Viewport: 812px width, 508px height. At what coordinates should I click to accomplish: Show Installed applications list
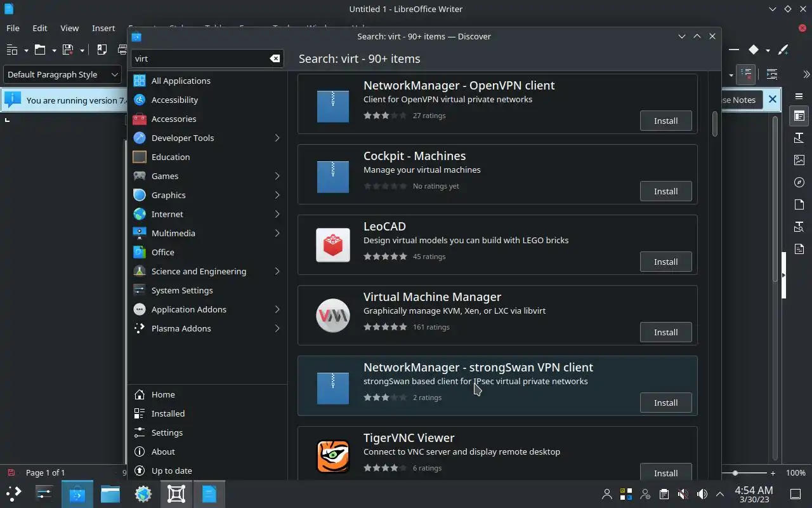click(207, 413)
